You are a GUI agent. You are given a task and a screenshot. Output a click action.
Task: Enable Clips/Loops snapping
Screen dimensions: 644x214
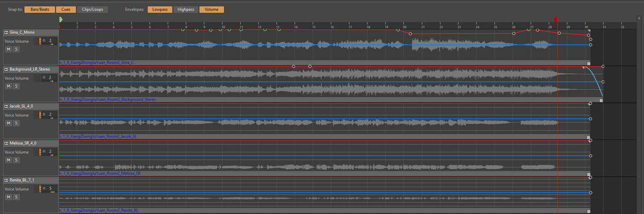coord(93,10)
